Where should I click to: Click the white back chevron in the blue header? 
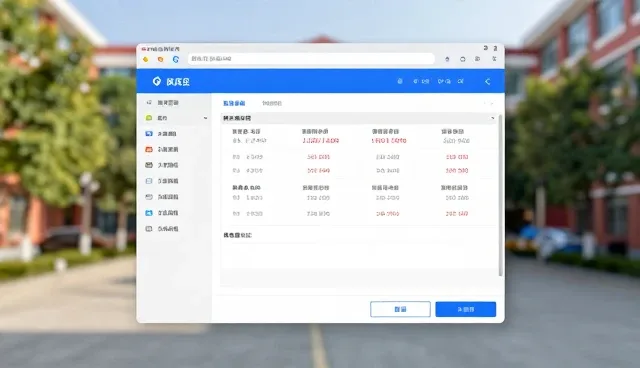tap(487, 82)
